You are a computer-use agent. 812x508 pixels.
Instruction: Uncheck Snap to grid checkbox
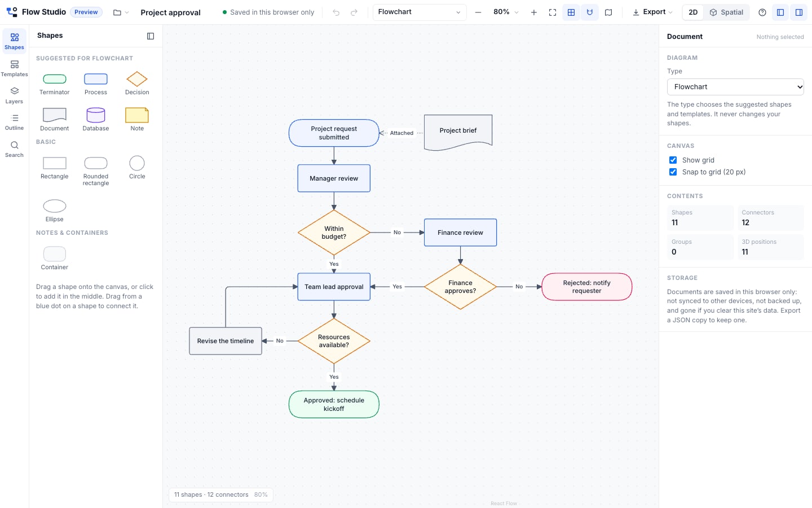coord(673,172)
